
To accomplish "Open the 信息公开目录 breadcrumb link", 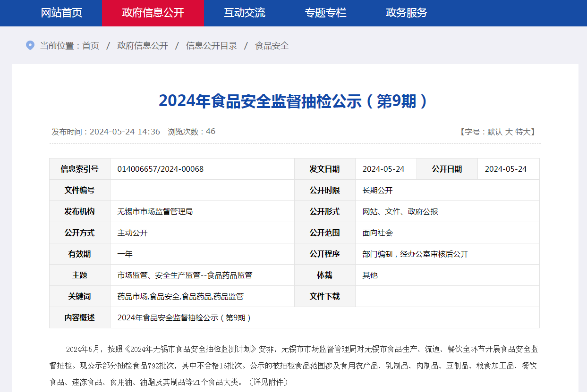I will tap(212, 46).
